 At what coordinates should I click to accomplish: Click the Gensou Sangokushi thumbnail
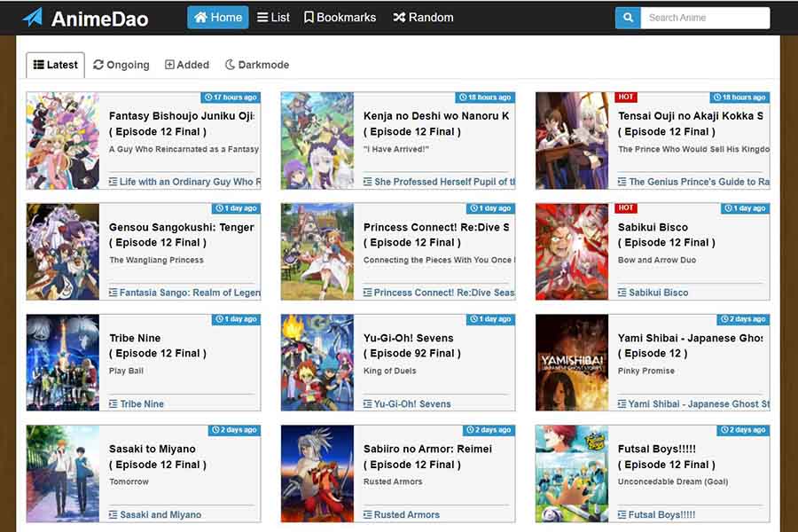pyautogui.click(x=63, y=252)
